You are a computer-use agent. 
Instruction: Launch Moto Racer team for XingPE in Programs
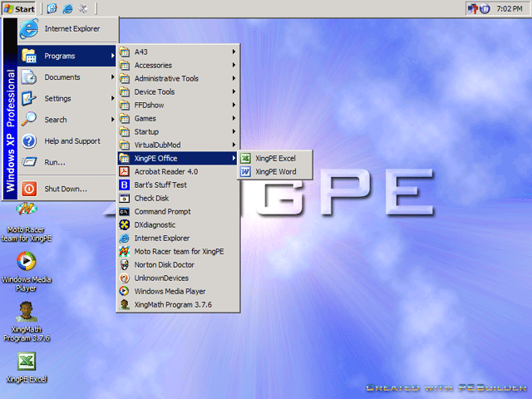[x=177, y=251]
